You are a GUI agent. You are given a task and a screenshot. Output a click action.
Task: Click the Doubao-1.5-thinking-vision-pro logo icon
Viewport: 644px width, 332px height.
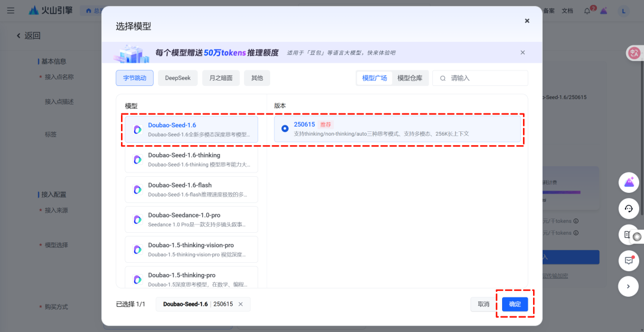(138, 250)
